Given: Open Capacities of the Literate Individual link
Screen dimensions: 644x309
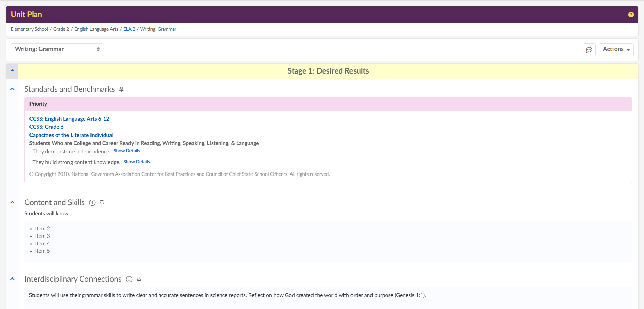Looking at the screenshot, I should tap(71, 135).
